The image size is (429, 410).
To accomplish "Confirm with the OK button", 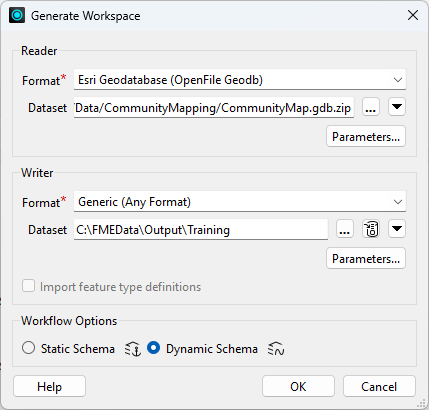I will [298, 386].
